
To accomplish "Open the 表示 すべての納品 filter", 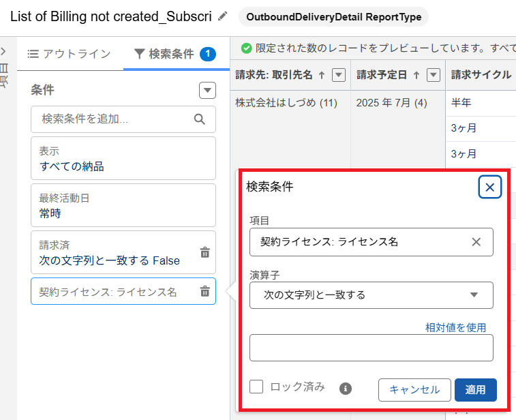I will pos(123,158).
